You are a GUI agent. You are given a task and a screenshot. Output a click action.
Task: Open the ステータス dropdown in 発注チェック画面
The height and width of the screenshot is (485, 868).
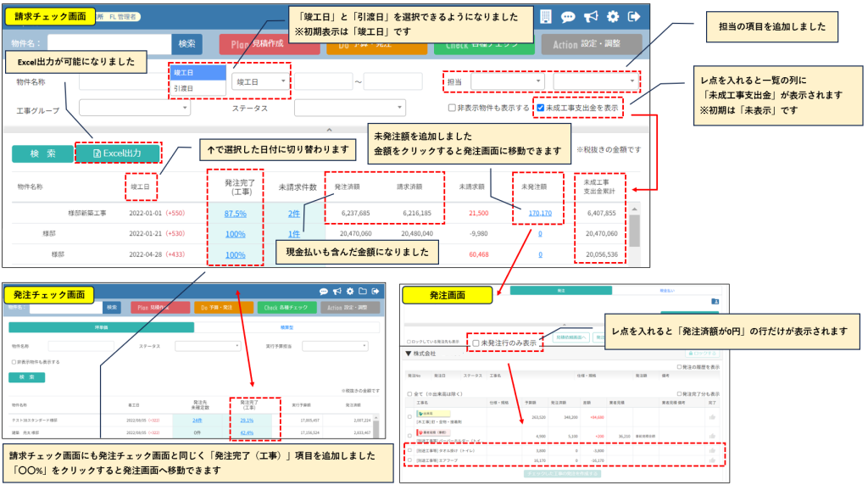tap(208, 346)
